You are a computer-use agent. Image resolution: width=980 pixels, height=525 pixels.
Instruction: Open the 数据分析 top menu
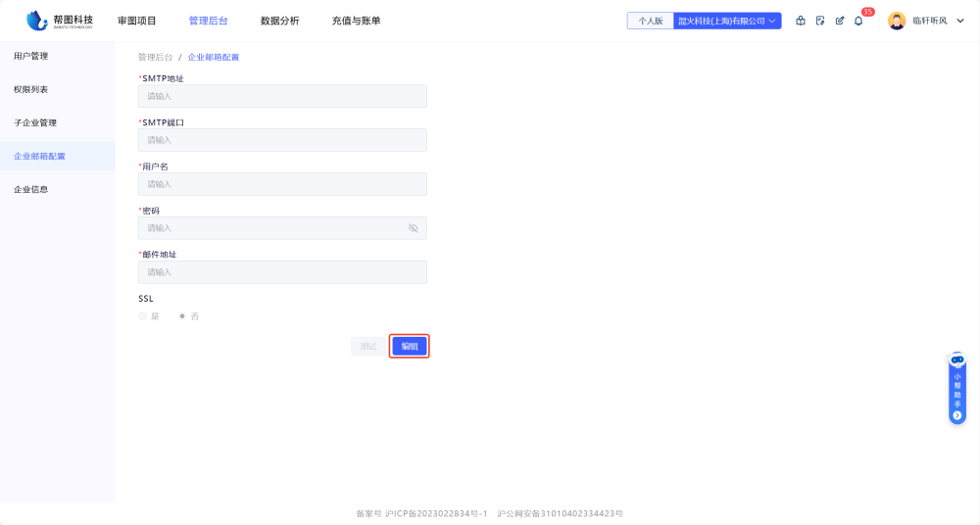(280, 21)
